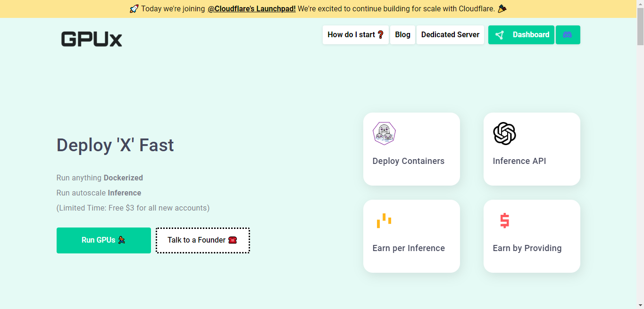Click the rocket emoji in the banner
The width and height of the screenshot is (644, 309).
pyautogui.click(x=134, y=8)
